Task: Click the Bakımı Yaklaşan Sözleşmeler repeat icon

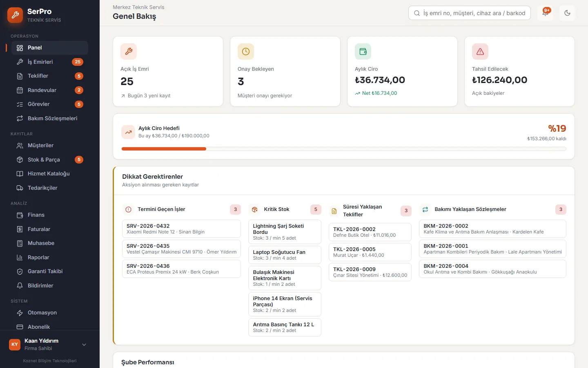Action: [x=425, y=209]
